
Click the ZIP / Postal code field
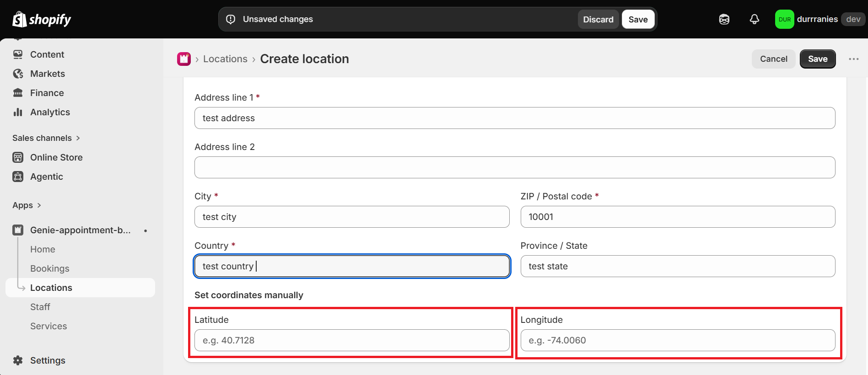click(x=678, y=217)
